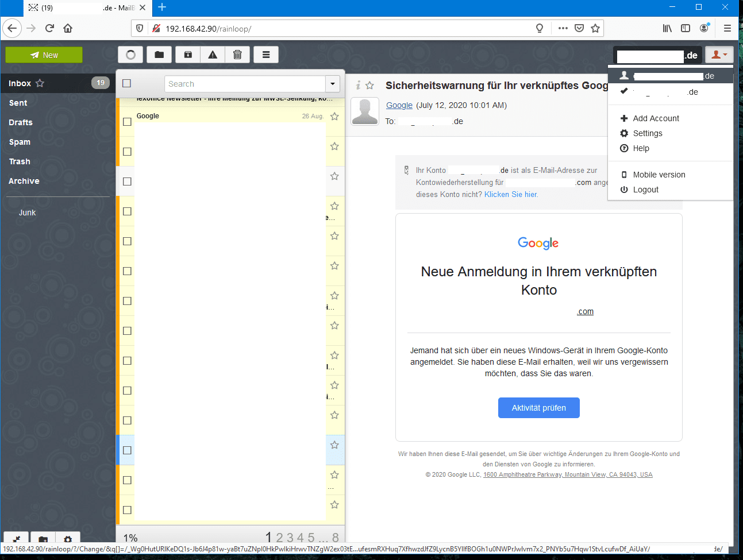Reload the message list with the circular refresh icon

[131, 55]
